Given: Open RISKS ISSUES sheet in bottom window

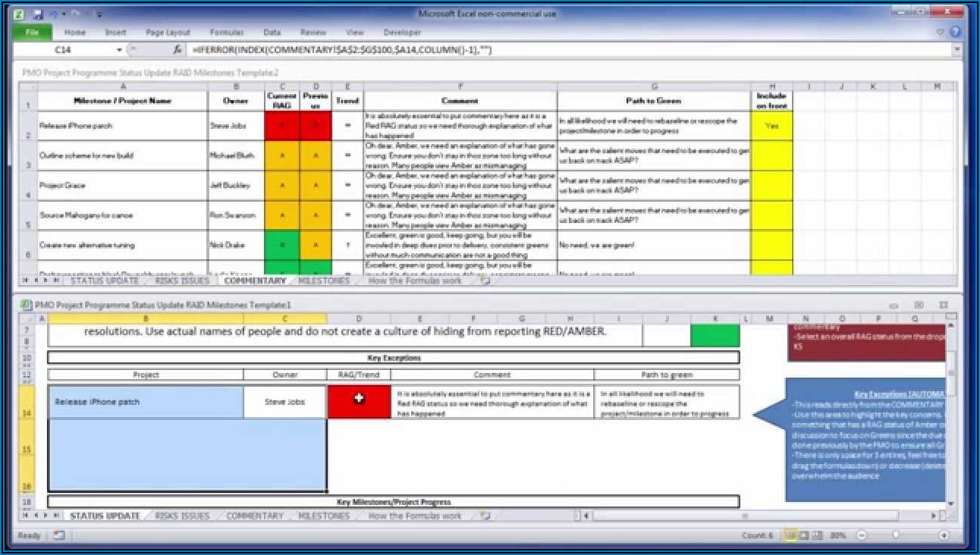Looking at the screenshot, I should [x=182, y=516].
